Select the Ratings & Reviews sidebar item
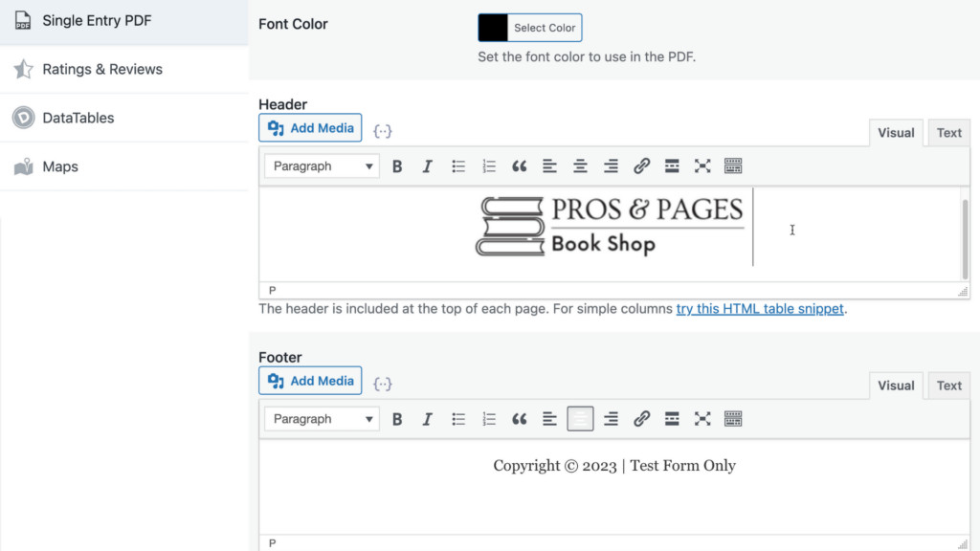This screenshot has width=980, height=551. [101, 69]
